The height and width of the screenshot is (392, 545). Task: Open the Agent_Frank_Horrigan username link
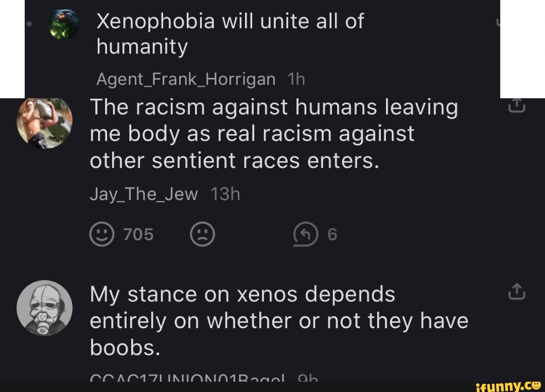[186, 80]
